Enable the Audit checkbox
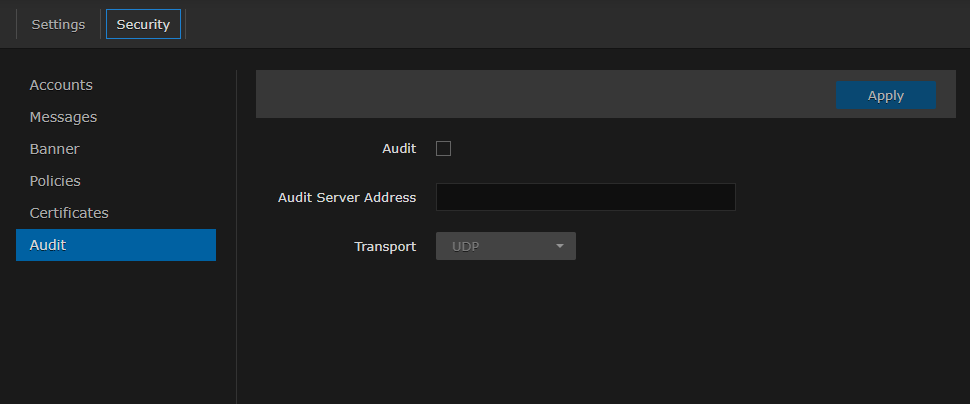 click(x=444, y=149)
